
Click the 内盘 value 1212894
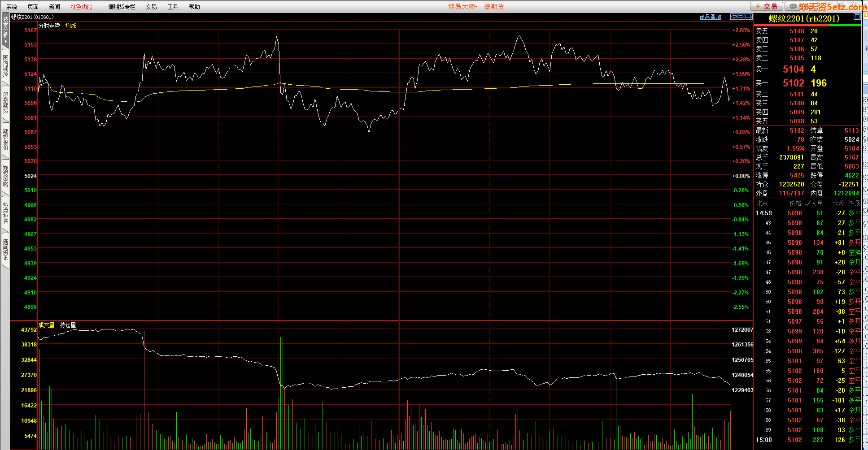[846, 193]
